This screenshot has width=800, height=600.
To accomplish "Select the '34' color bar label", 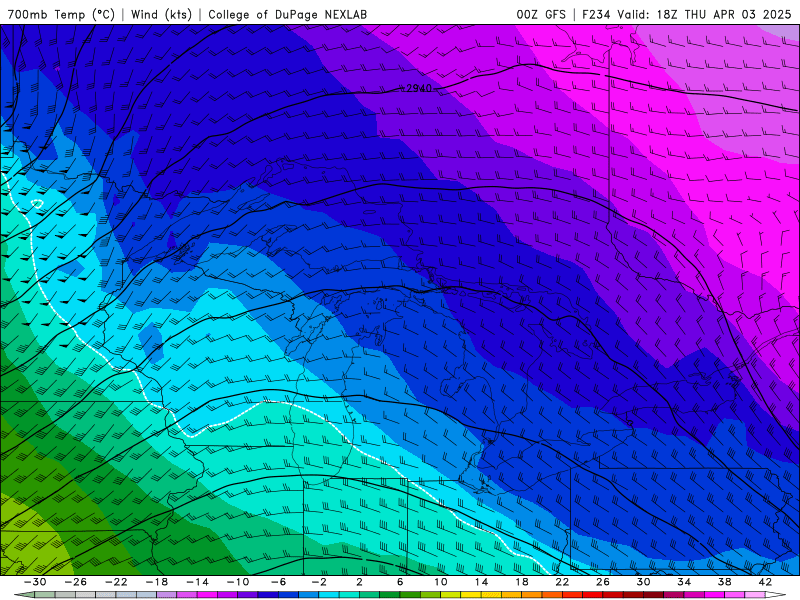I will [x=684, y=582].
